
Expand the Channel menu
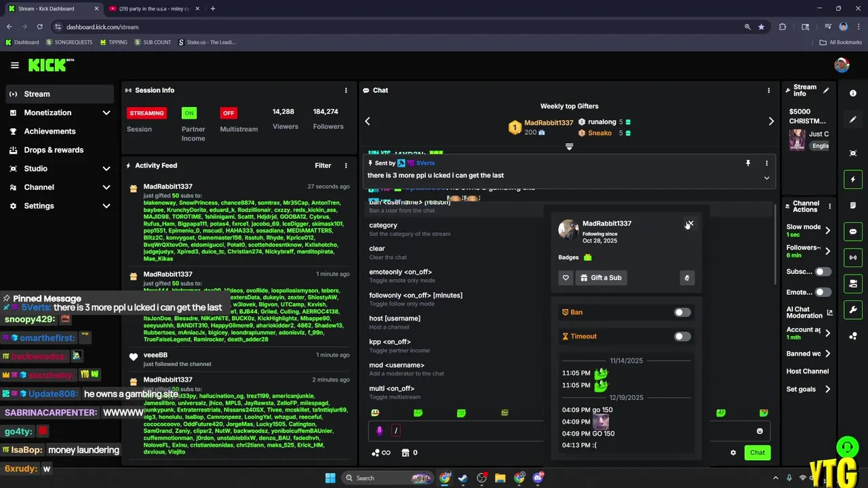tap(60, 187)
